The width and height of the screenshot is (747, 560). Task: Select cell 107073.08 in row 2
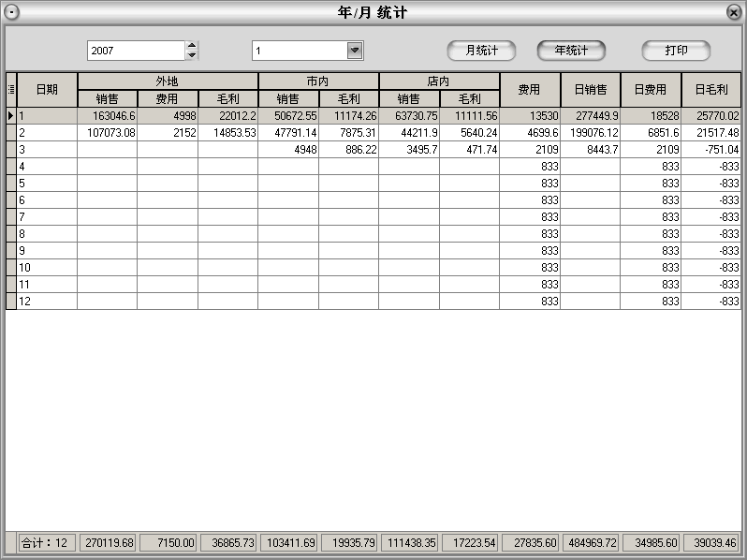(108, 132)
